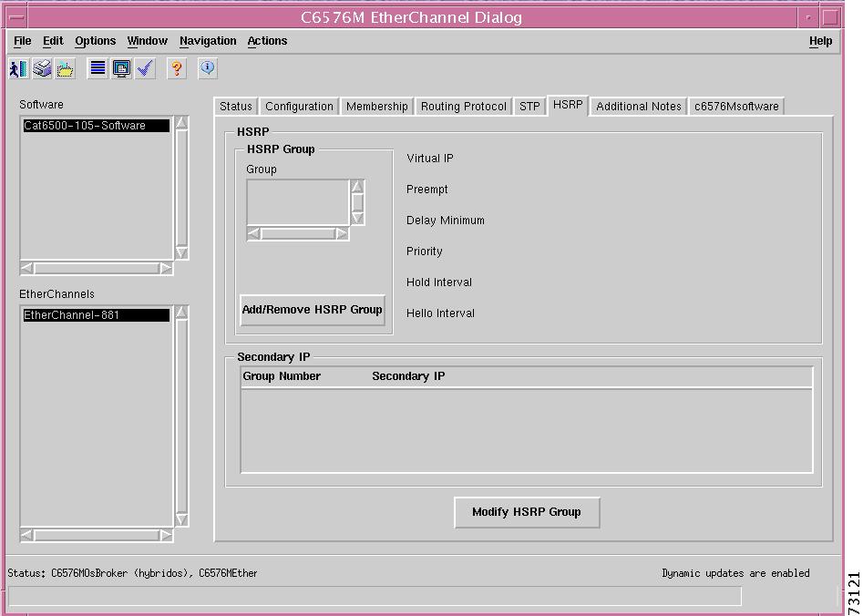Click the running-man exit toolbar icon
This screenshot has height=616, width=863.
[x=19, y=69]
